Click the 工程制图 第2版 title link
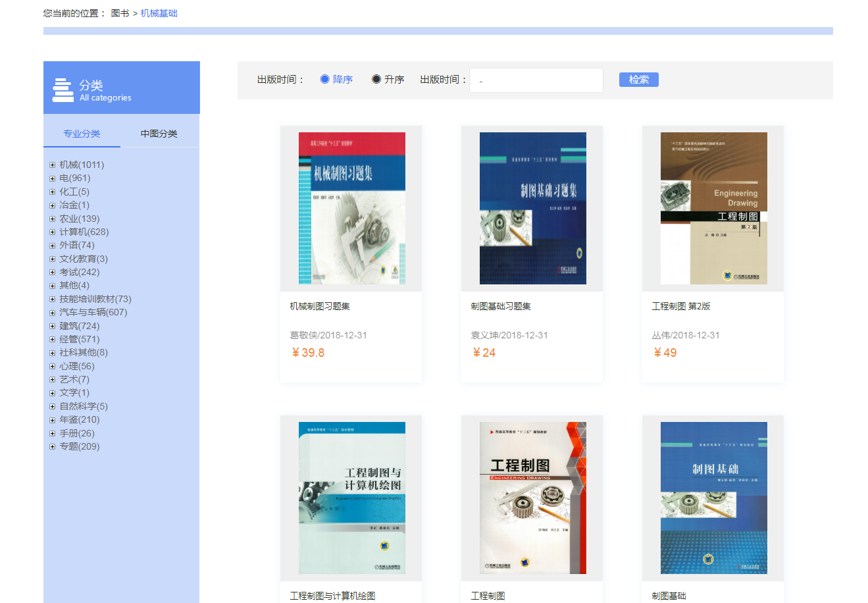The width and height of the screenshot is (868, 603). pos(681,306)
